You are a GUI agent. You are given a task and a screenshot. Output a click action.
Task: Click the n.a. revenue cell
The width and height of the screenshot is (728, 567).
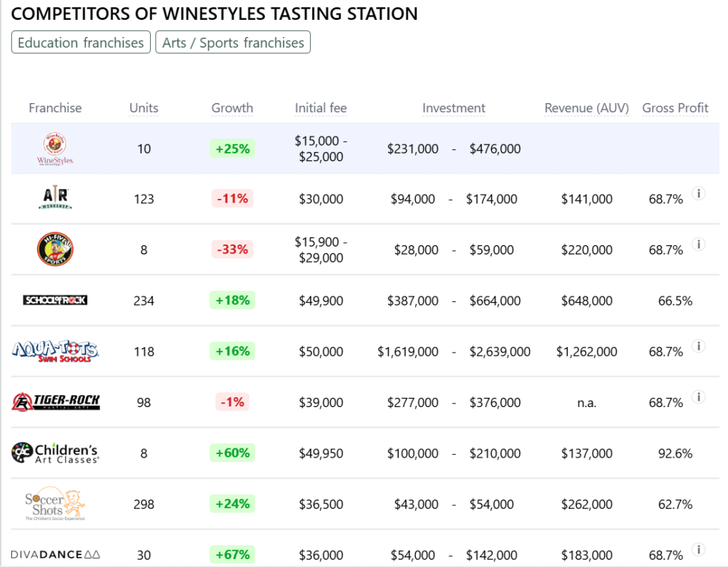[587, 403]
